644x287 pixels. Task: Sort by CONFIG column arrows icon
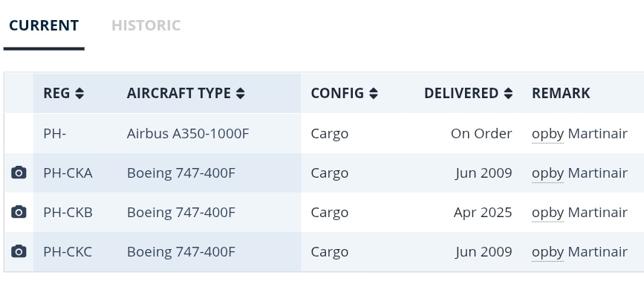click(x=374, y=94)
